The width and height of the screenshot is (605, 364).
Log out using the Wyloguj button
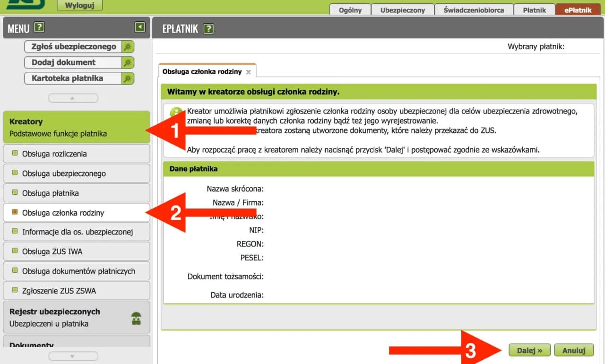coord(79,5)
